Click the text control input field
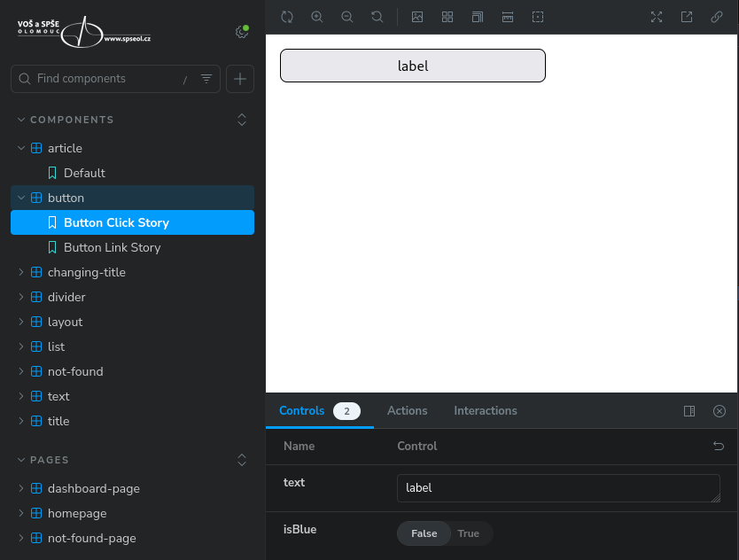The height and width of the screenshot is (560, 739). (558, 488)
